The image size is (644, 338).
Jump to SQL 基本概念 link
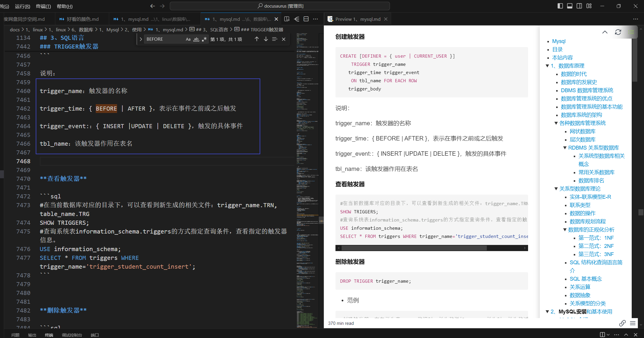(x=586, y=279)
